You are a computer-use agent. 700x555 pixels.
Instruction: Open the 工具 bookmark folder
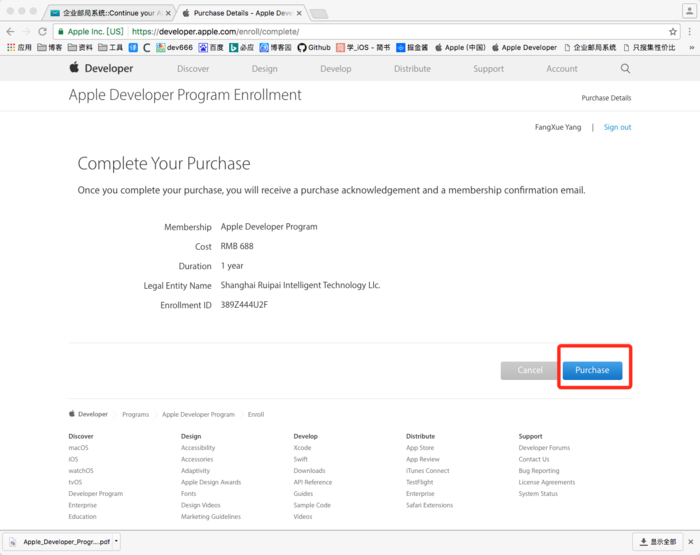[x=110, y=47]
